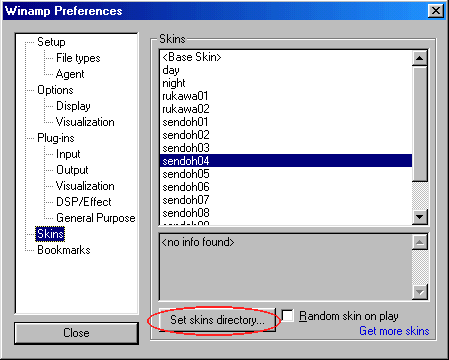Screen dimensions: 449x360
Task: Open Display options
Action: [x=73, y=106]
